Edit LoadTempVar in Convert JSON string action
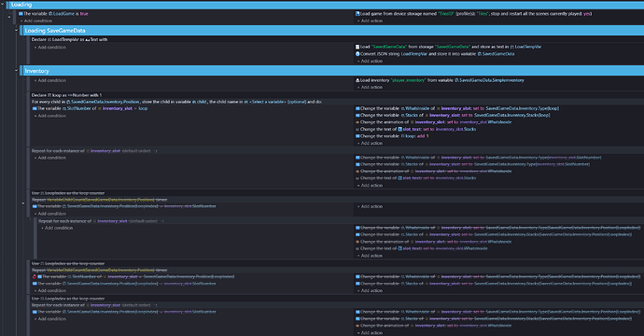Screen dimensions: 644x336 [x=414, y=54]
